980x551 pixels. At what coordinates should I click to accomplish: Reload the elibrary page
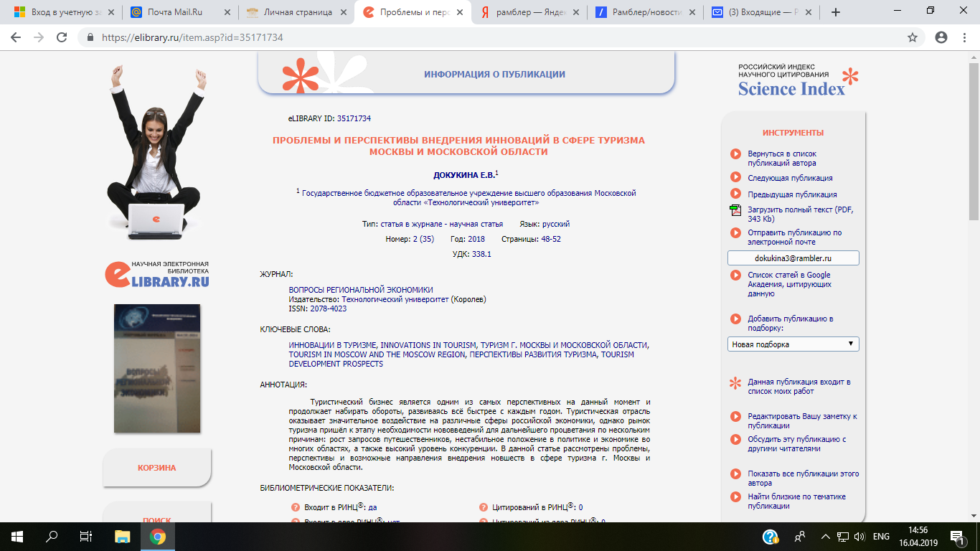[x=62, y=37]
